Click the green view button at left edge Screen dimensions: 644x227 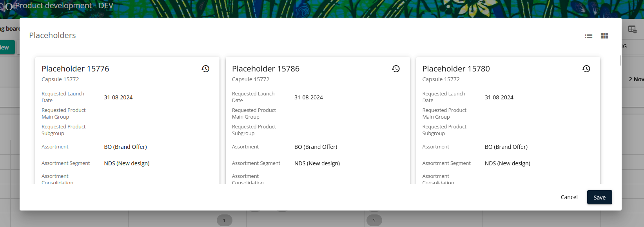pos(7,48)
